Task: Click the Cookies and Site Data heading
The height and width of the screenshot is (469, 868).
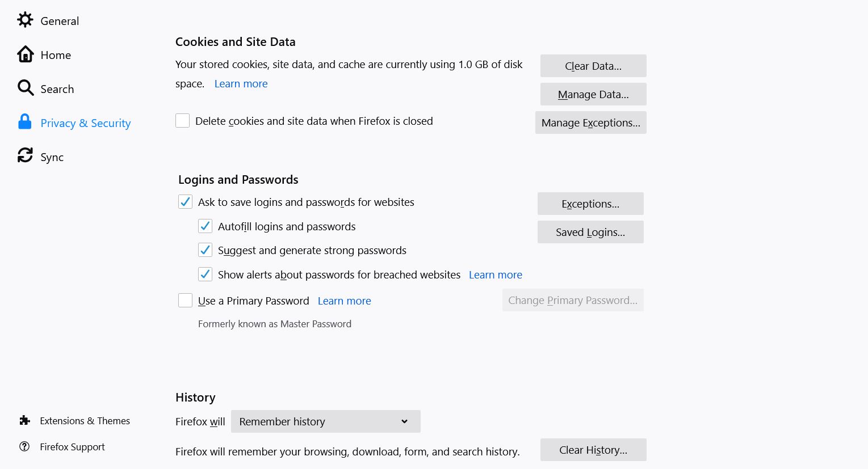Action: coord(236,42)
